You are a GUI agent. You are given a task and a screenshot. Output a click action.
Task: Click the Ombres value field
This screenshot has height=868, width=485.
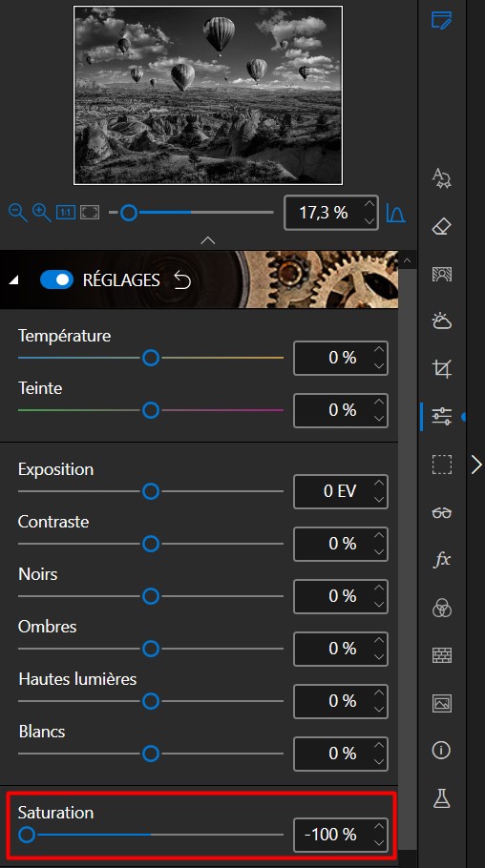340,649
